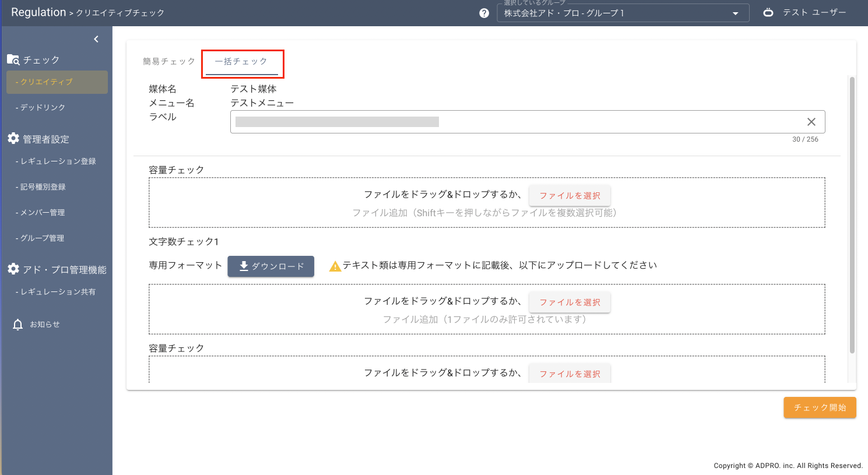Image resolution: width=868 pixels, height=475 pixels.
Task: Click the yellow warning triangle icon
Action: 335,266
